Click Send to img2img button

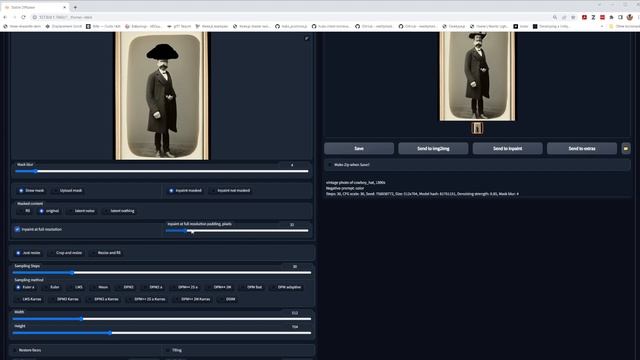pos(433,149)
